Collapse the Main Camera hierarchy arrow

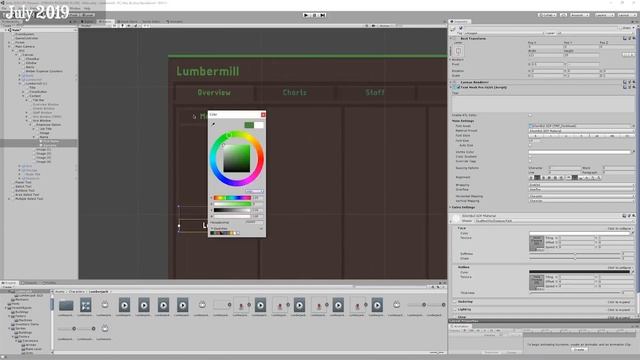tap(9, 47)
